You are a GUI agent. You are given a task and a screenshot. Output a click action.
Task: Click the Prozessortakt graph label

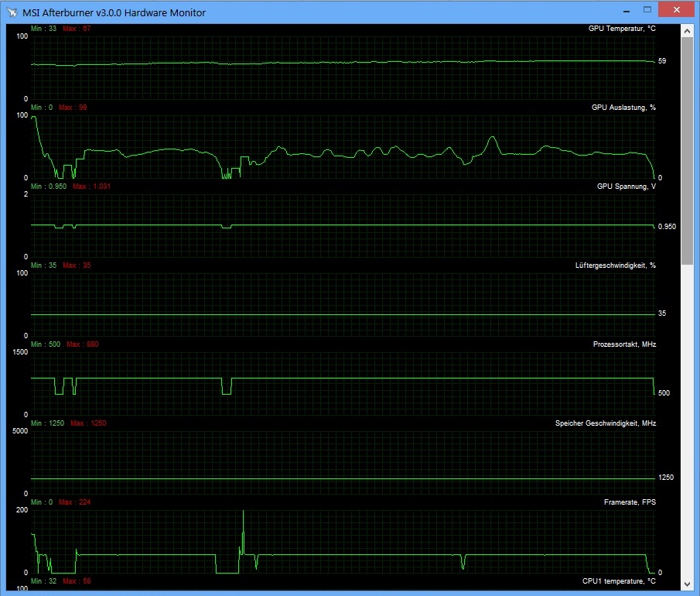[624, 344]
